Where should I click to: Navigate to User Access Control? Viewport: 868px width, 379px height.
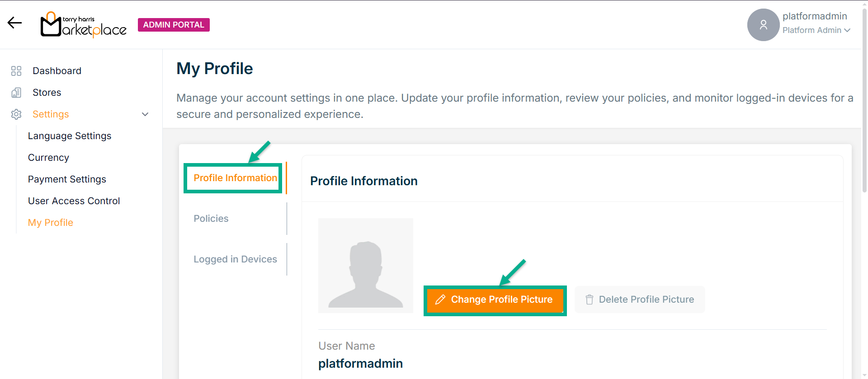tap(74, 201)
